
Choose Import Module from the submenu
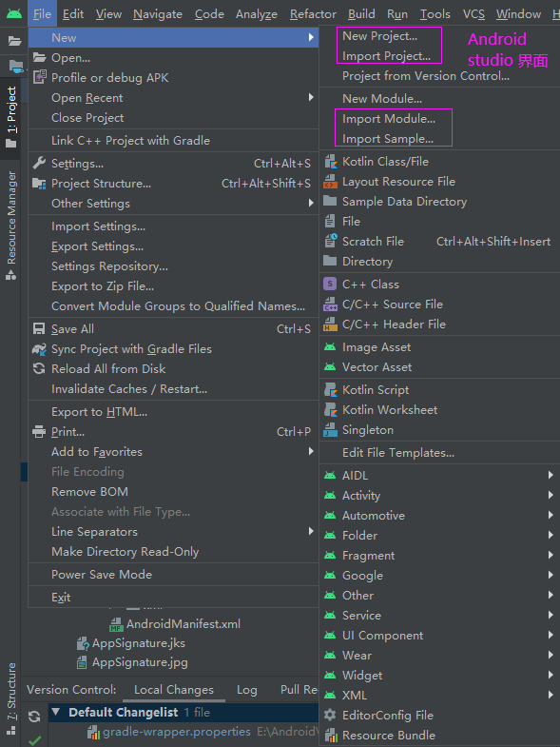pos(389,119)
